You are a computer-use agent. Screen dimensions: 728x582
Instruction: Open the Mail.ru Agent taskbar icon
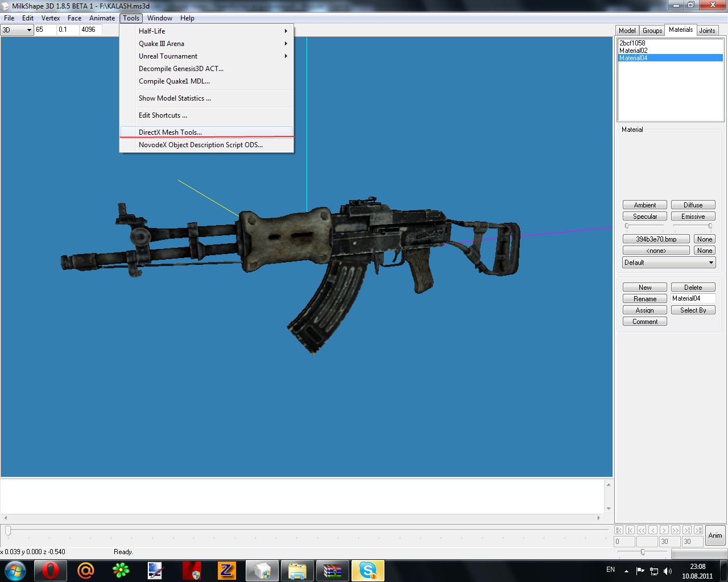coord(85,571)
